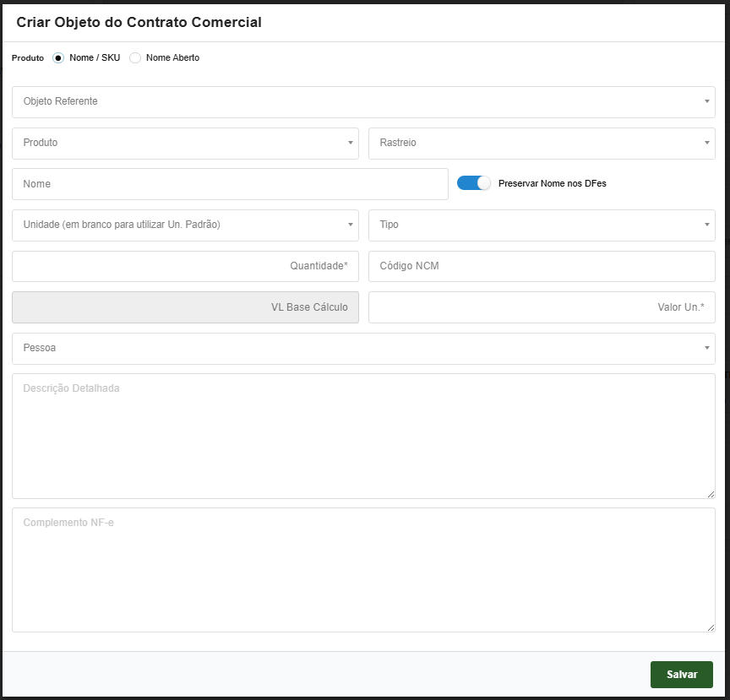
Task: Click into the Código NCM field
Action: click(x=542, y=266)
